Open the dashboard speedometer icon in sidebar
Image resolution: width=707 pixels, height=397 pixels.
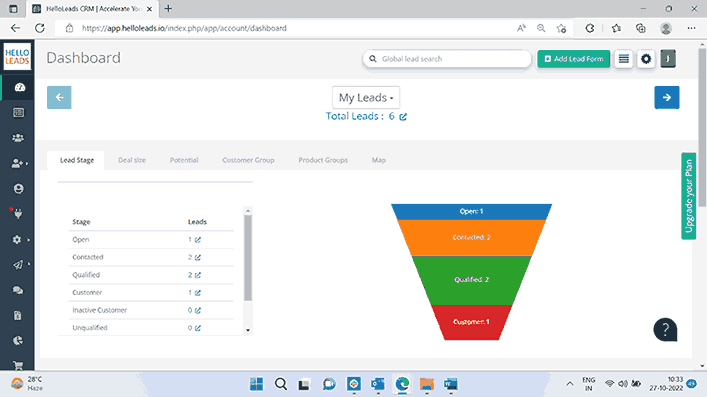coord(19,88)
